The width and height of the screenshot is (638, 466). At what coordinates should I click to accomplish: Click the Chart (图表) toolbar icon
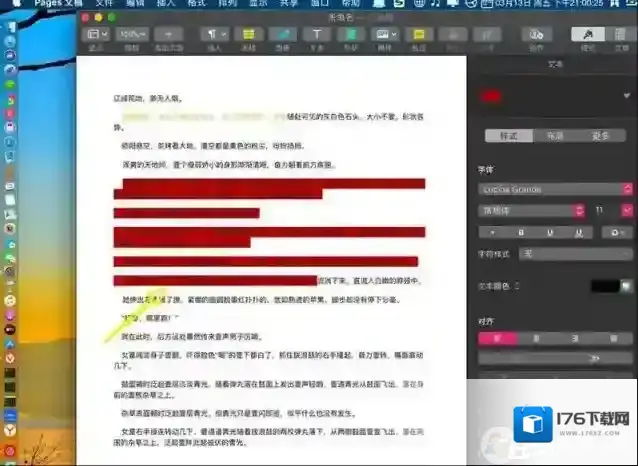click(282, 34)
